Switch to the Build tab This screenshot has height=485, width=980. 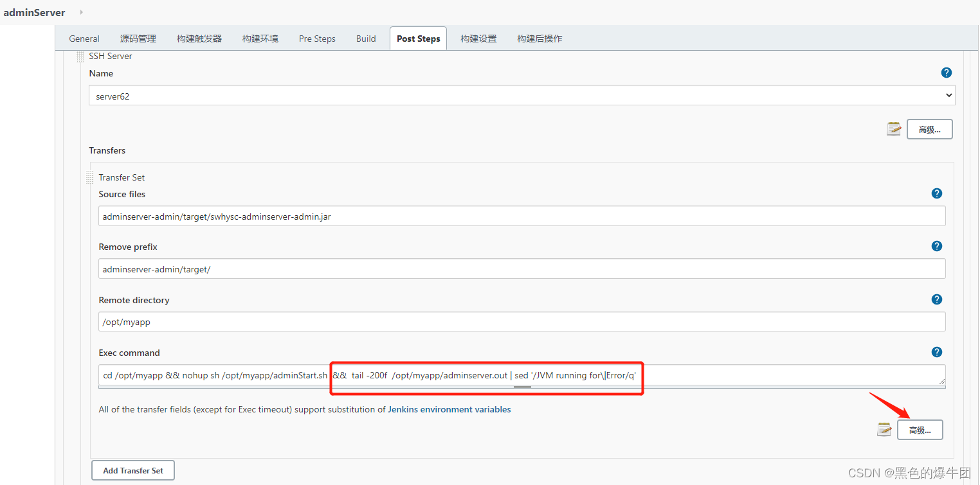(x=366, y=39)
